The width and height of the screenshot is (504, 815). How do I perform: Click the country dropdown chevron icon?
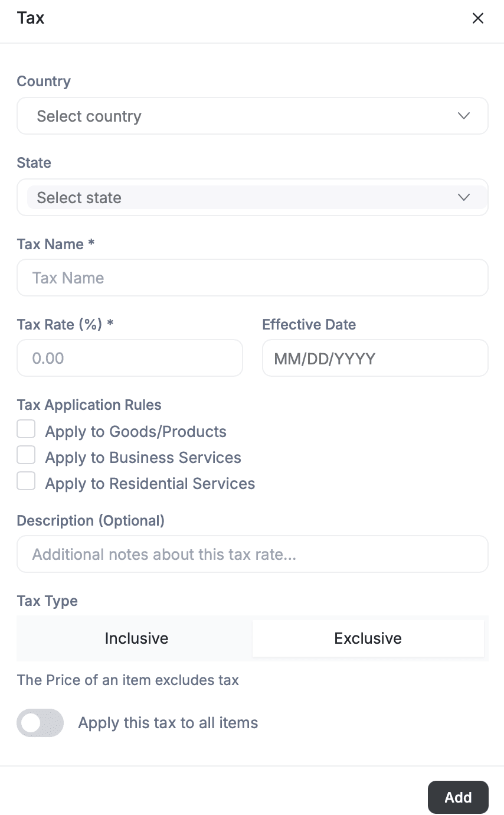(464, 116)
